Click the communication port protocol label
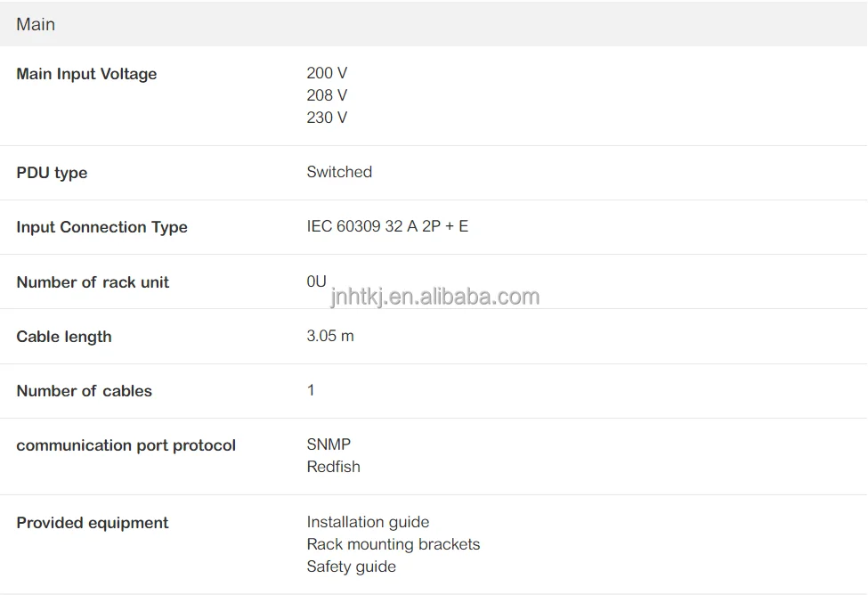This screenshot has height=595, width=868. pyautogui.click(x=126, y=445)
